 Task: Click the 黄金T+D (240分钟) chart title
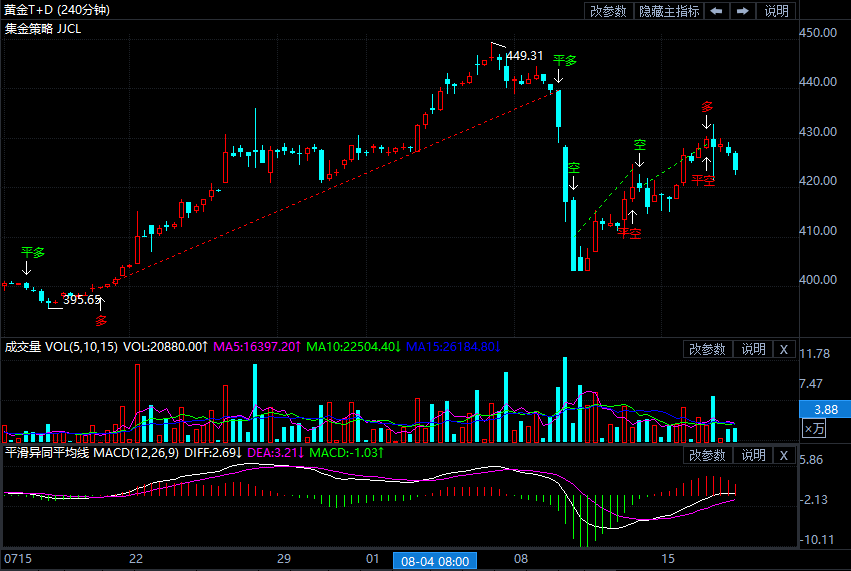pyautogui.click(x=57, y=10)
